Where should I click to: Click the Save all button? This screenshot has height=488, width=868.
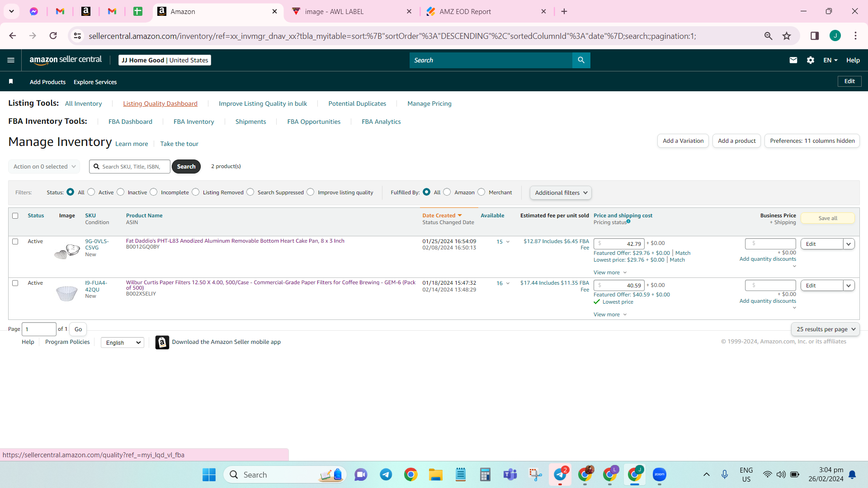pos(828,218)
